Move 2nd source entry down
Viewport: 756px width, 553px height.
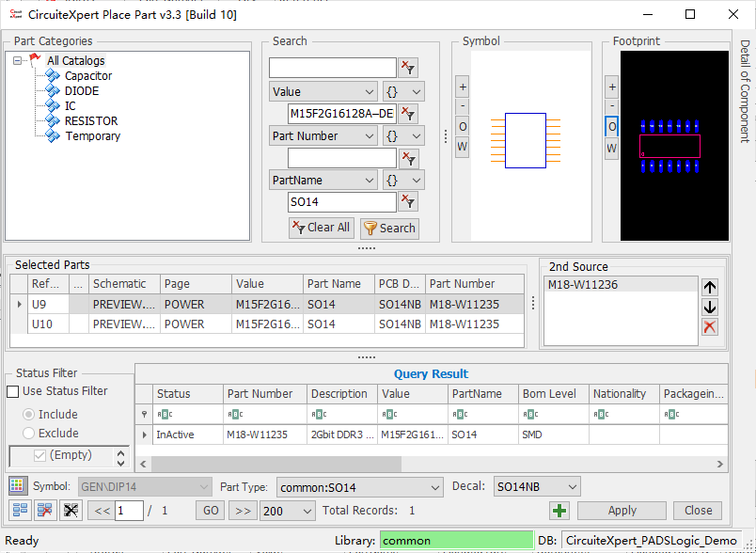point(710,308)
